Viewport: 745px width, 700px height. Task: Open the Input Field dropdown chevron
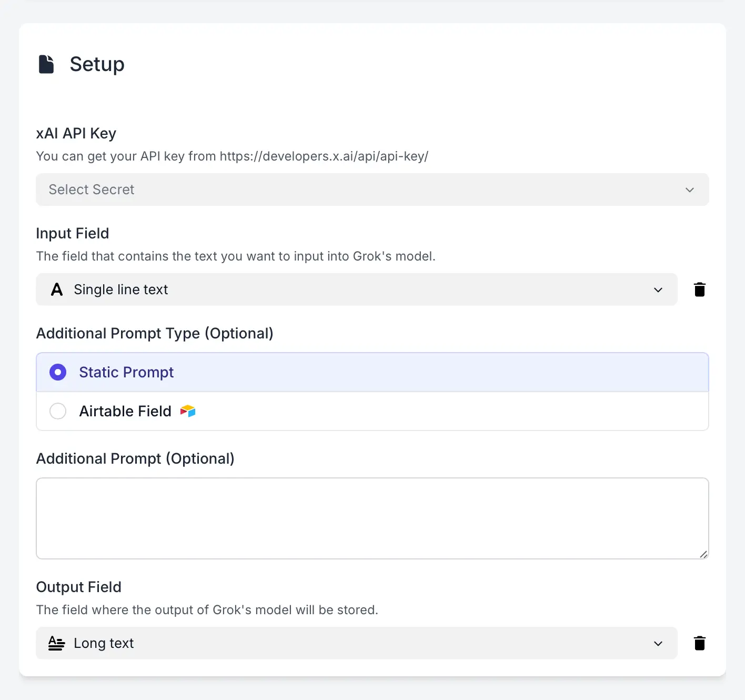pyautogui.click(x=658, y=290)
